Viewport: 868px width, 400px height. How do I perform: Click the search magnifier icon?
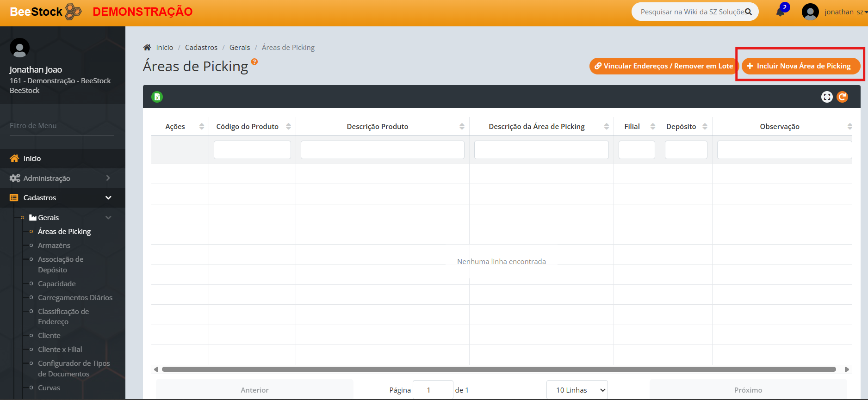[x=748, y=12]
